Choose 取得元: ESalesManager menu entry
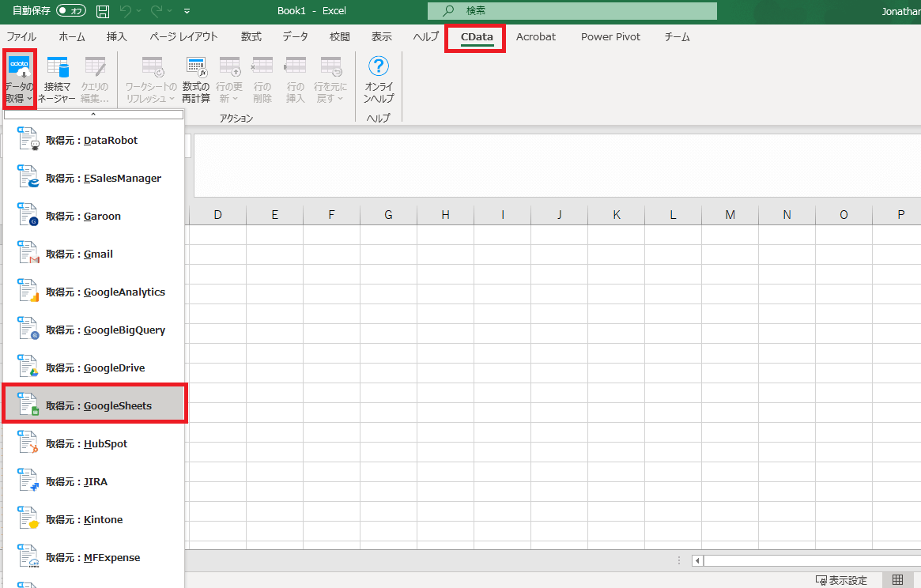The image size is (921, 588). [94, 178]
